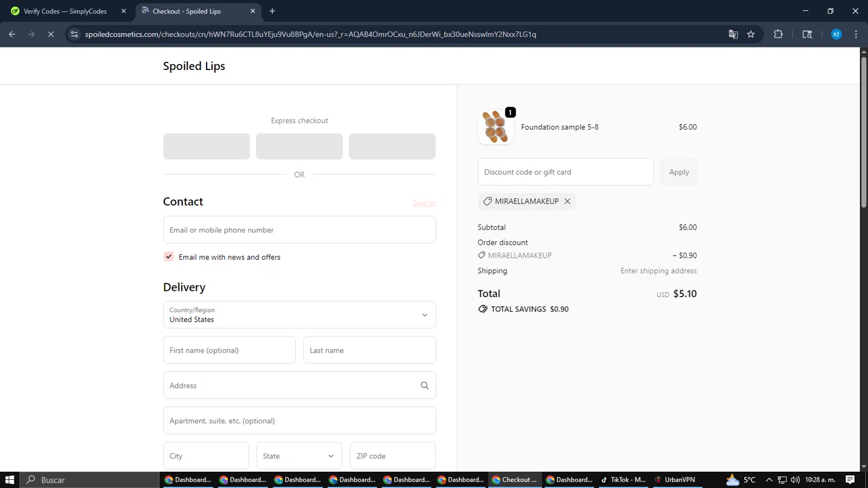Open the notifications center icon
This screenshot has height=488, width=868.
coord(850,480)
